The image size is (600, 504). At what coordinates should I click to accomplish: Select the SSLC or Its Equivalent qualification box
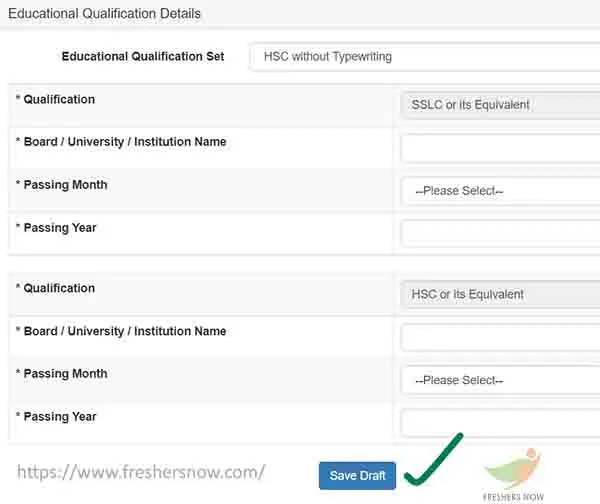pos(501,105)
